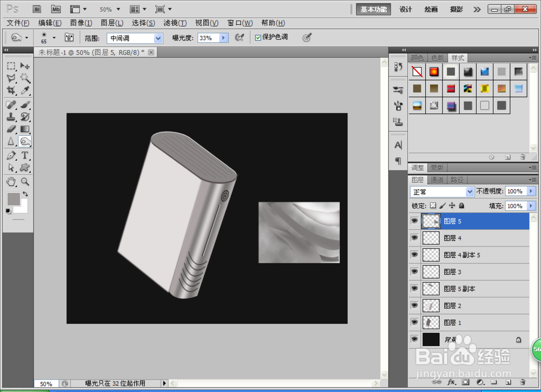Open the 不透明度 slider arrow
541x392 pixels.
click(x=531, y=191)
